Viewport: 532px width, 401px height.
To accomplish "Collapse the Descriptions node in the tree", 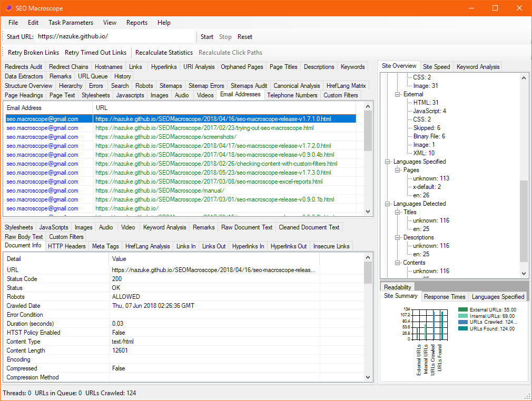I will click(x=397, y=238).
